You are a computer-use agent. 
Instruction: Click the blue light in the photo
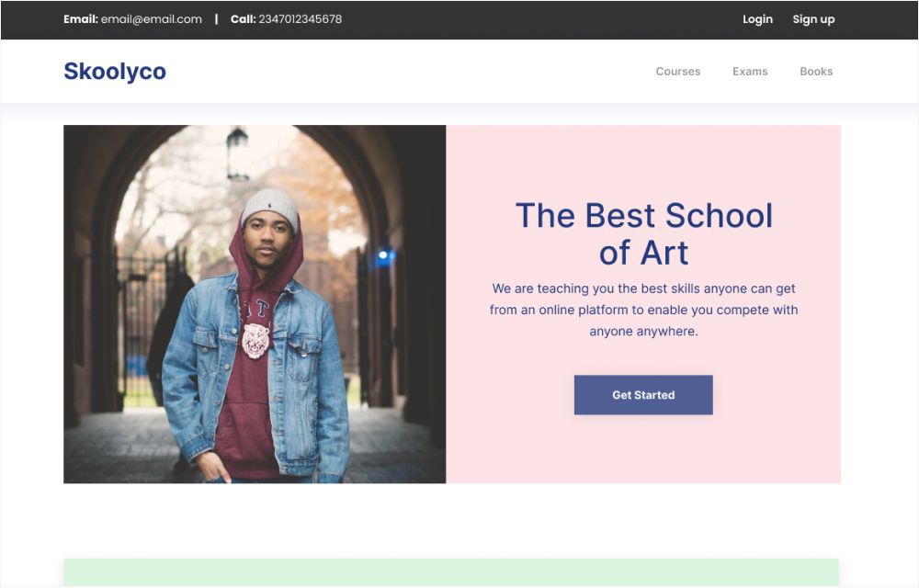(382, 256)
